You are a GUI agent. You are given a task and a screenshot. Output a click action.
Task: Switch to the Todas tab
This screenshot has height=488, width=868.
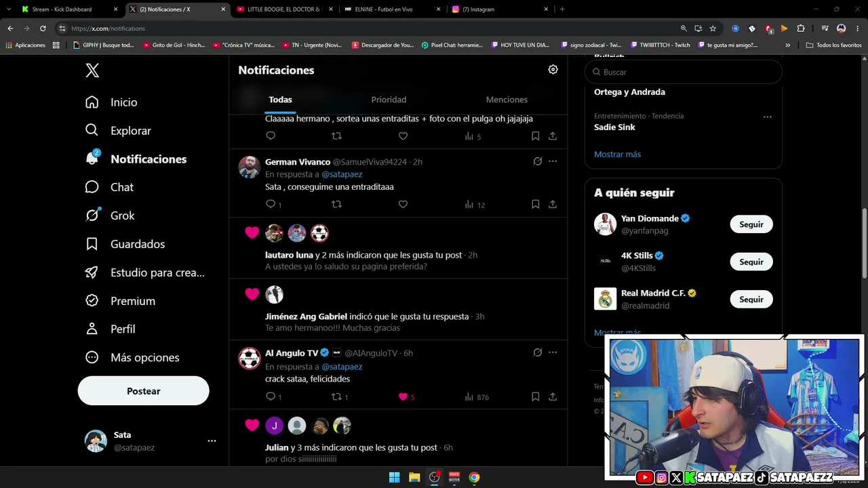click(280, 100)
